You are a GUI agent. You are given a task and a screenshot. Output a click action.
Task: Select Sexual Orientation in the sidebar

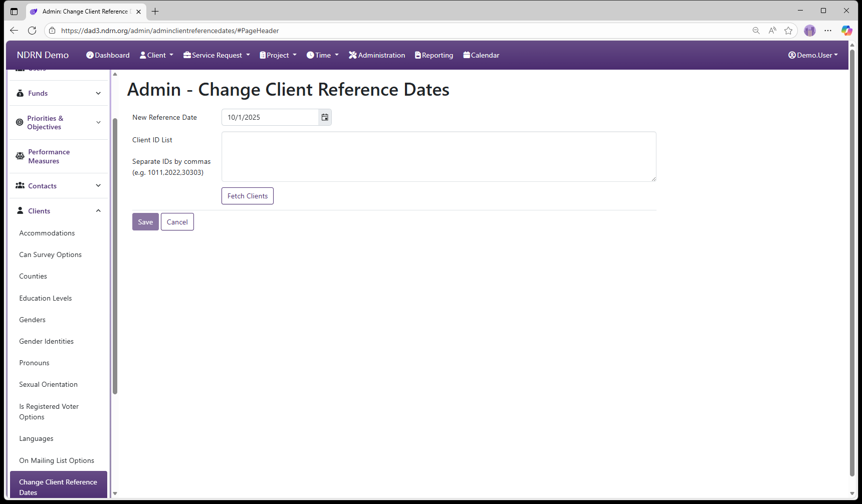click(48, 384)
